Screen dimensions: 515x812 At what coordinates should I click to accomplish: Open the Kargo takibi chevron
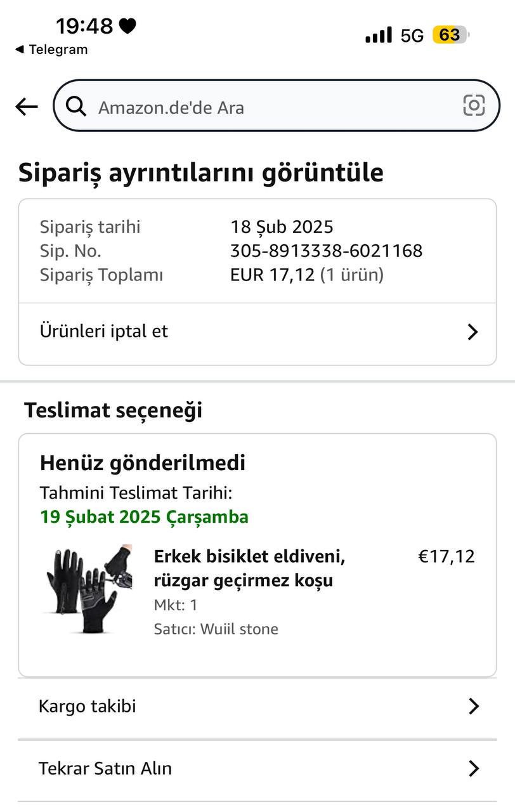[473, 707]
